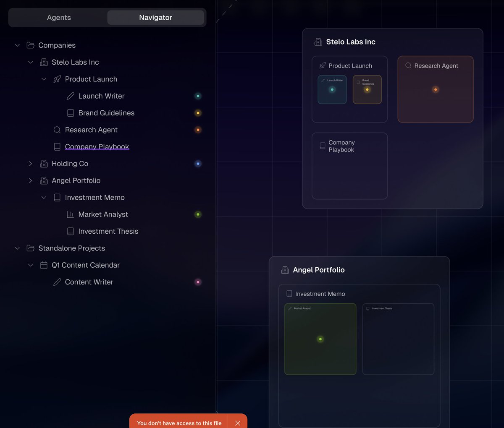Click the magnifier icon on Research Agent card
The width and height of the screenshot is (504, 428).
408,65
